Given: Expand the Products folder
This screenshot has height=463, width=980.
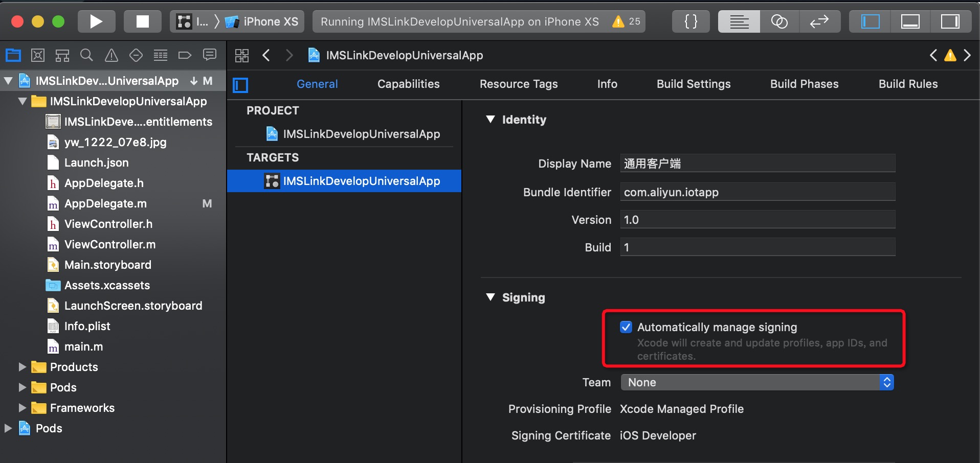Looking at the screenshot, I should [22, 367].
